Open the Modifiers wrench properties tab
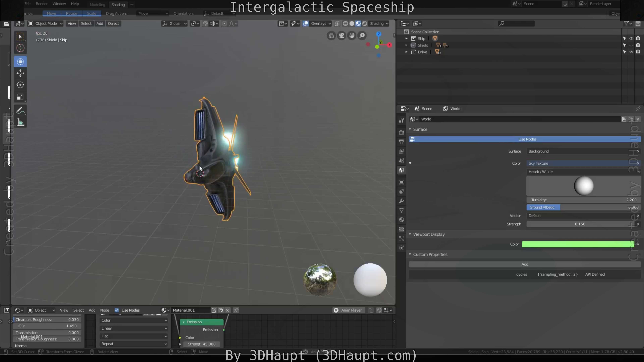This screenshot has width=644, height=362. pyautogui.click(x=401, y=201)
